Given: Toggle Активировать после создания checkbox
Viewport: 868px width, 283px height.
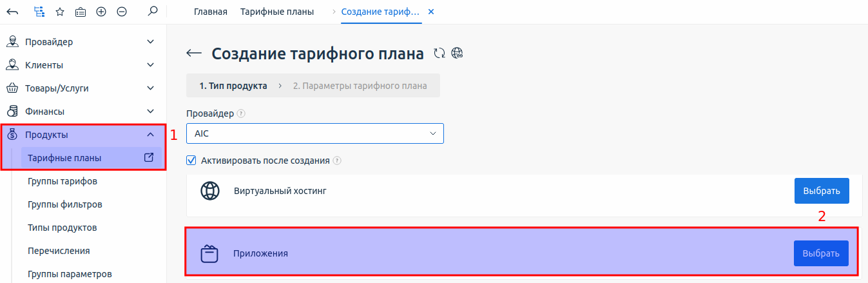Looking at the screenshot, I should (191, 160).
